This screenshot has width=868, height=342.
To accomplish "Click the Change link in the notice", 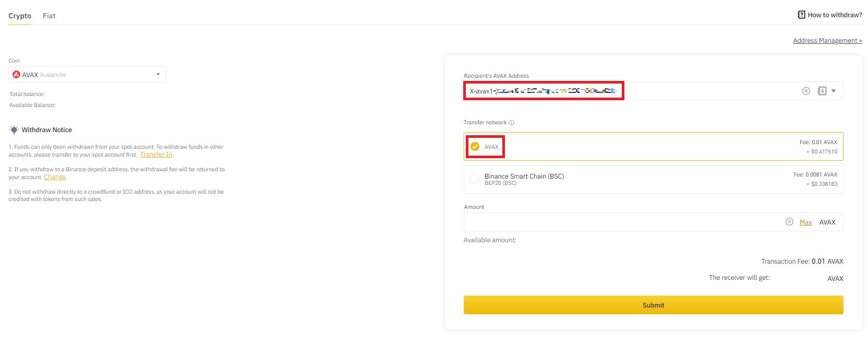I will click(55, 177).
